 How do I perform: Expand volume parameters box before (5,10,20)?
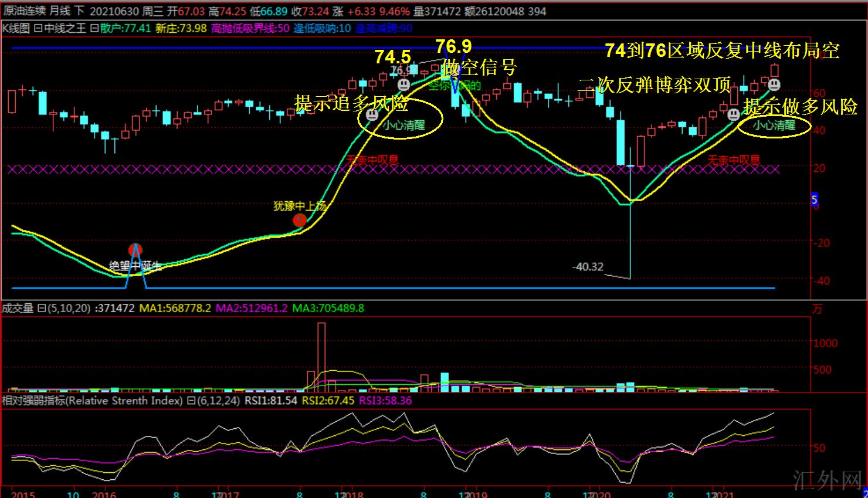click(x=41, y=309)
